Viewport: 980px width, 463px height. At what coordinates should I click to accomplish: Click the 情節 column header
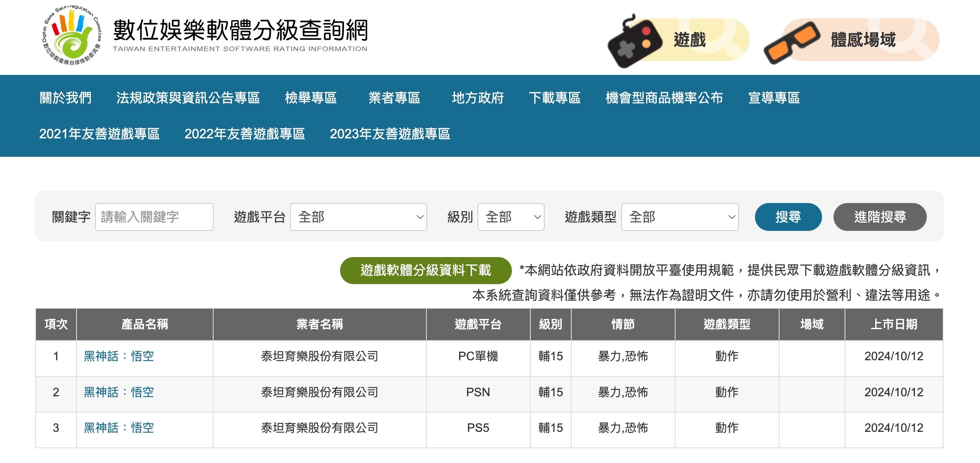point(623,324)
